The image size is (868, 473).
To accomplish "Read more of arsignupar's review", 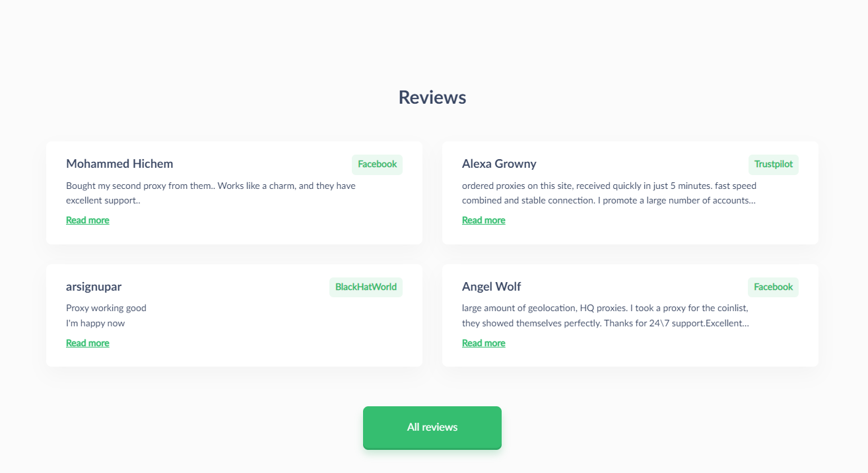I will pyautogui.click(x=88, y=343).
